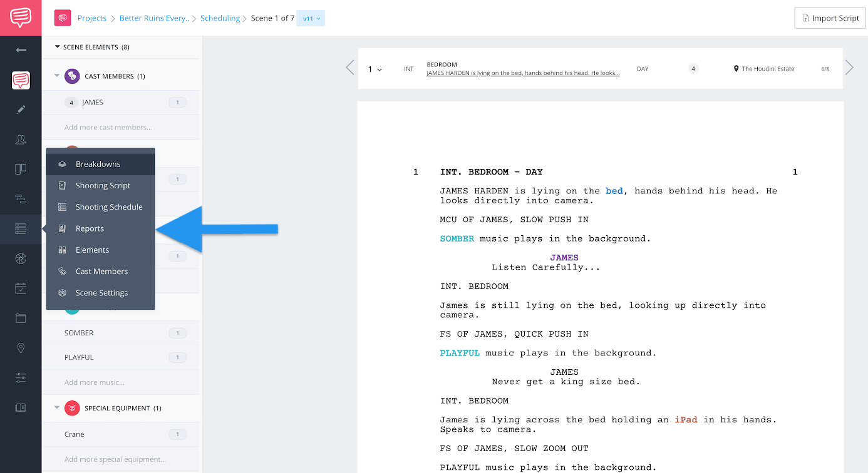The width and height of the screenshot is (868, 473).
Task: Open the folder files icon in sidebar
Action: click(x=21, y=318)
